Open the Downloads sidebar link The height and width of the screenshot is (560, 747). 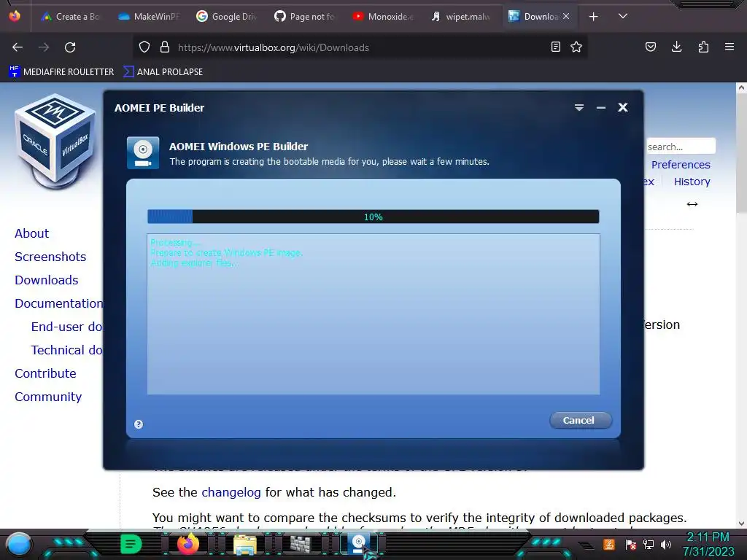tap(46, 280)
